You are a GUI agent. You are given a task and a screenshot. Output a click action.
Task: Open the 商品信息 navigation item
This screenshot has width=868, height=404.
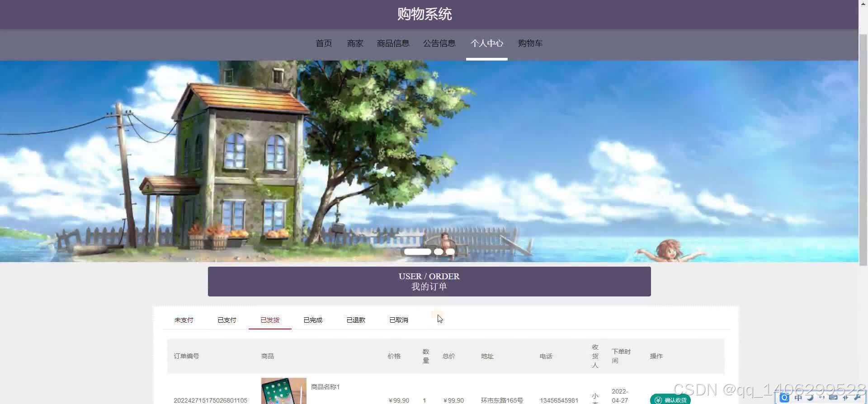[393, 43]
